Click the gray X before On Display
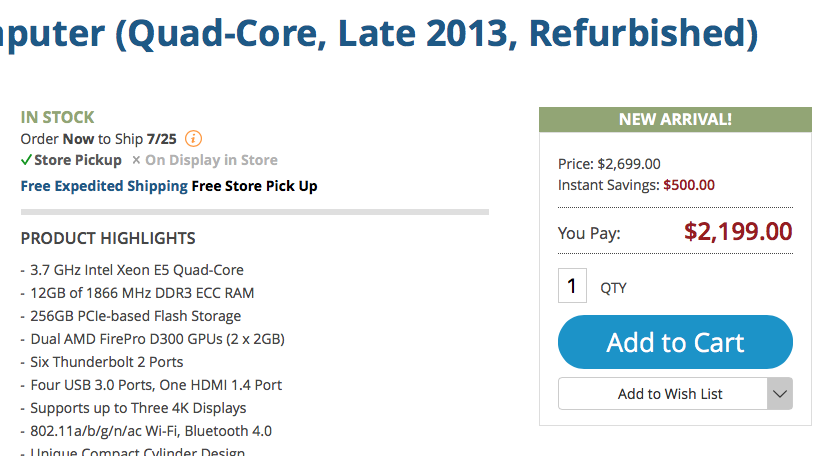This screenshot has width=836, height=456. click(x=136, y=160)
